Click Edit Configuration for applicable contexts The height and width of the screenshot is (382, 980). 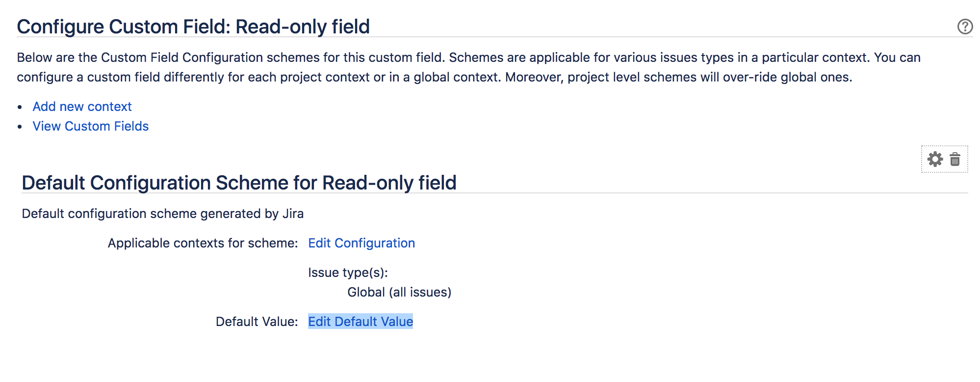(x=361, y=243)
